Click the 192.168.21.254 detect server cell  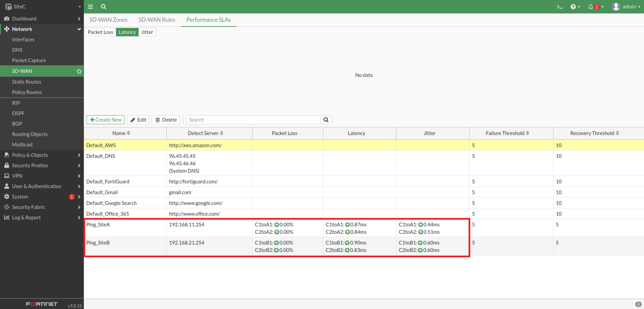187,243
